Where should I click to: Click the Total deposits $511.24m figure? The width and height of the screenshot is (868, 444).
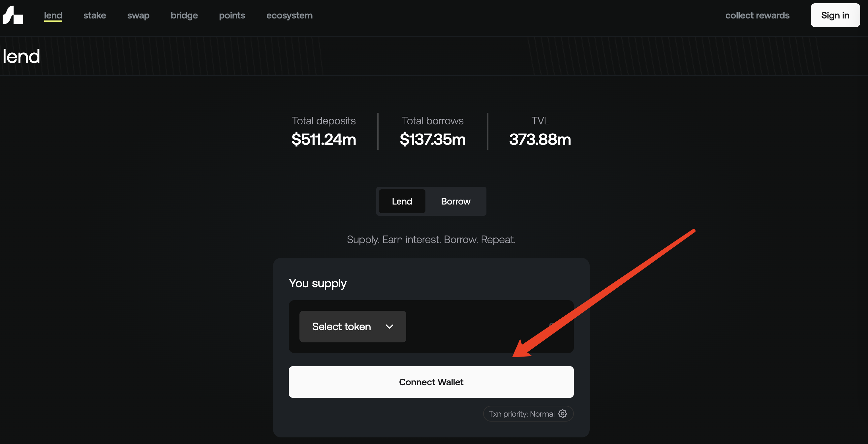324,139
